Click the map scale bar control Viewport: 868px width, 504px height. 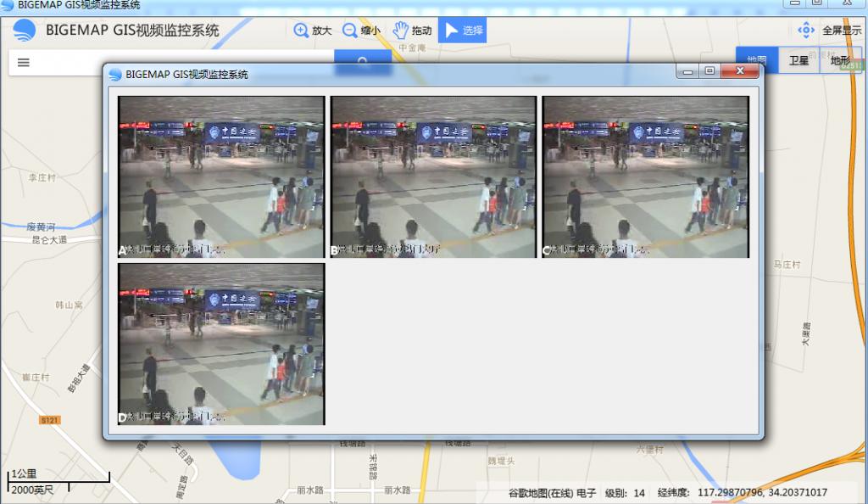pos(58,484)
